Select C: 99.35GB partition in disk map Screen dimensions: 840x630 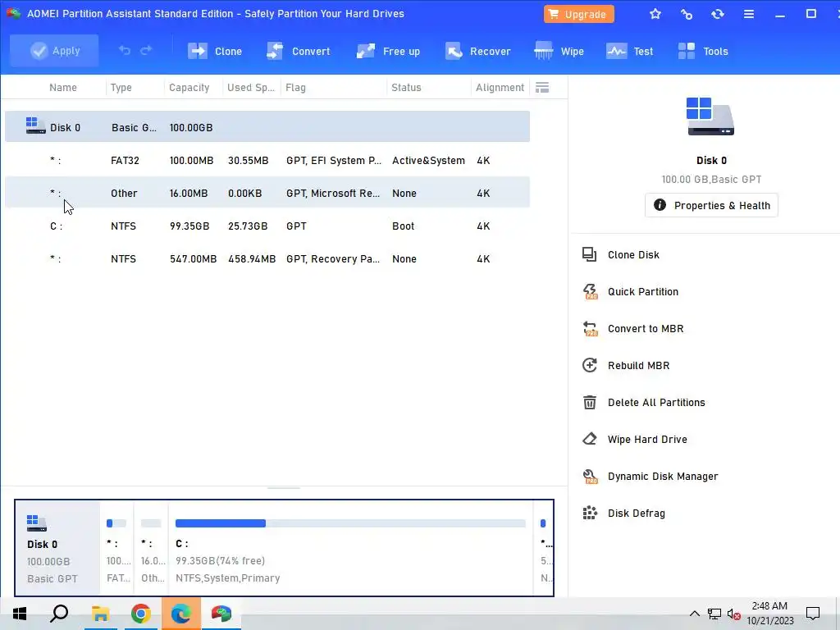[351, 547]
